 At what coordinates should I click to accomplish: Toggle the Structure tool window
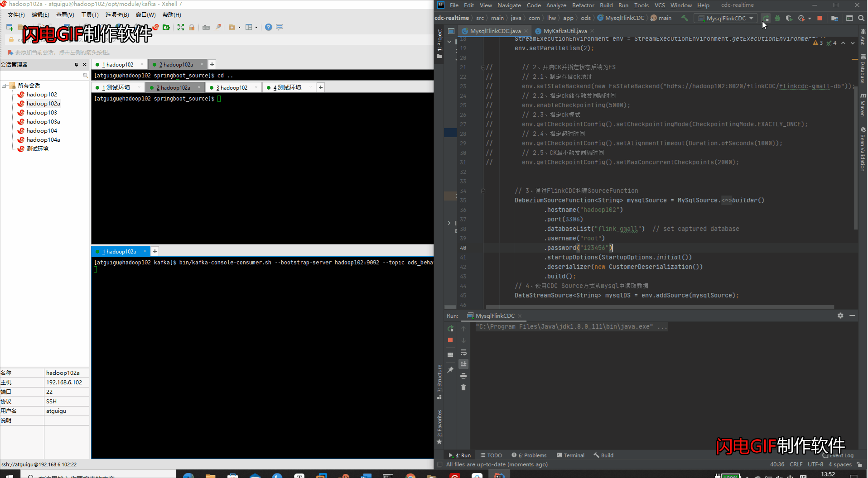point(439,381)
